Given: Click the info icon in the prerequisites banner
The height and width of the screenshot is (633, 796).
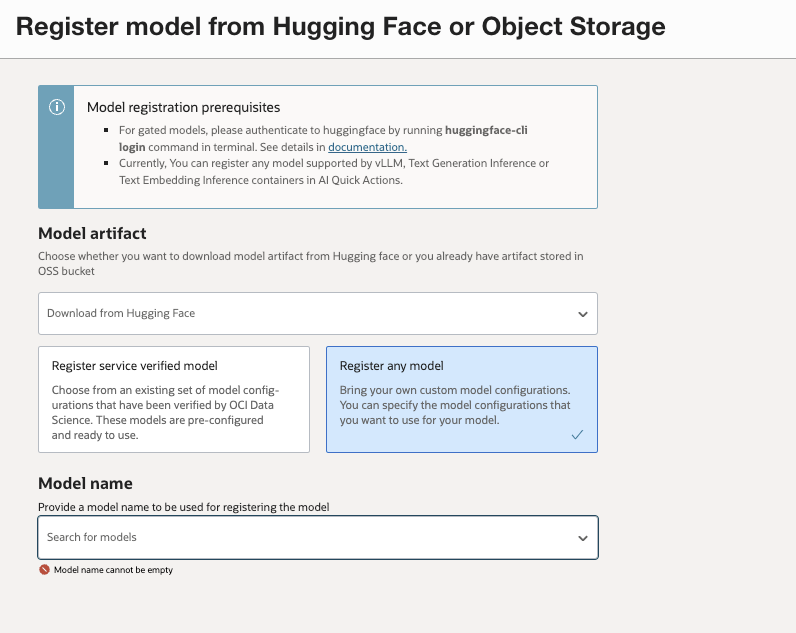Looking at the screenshot, I should click(57, 107).
